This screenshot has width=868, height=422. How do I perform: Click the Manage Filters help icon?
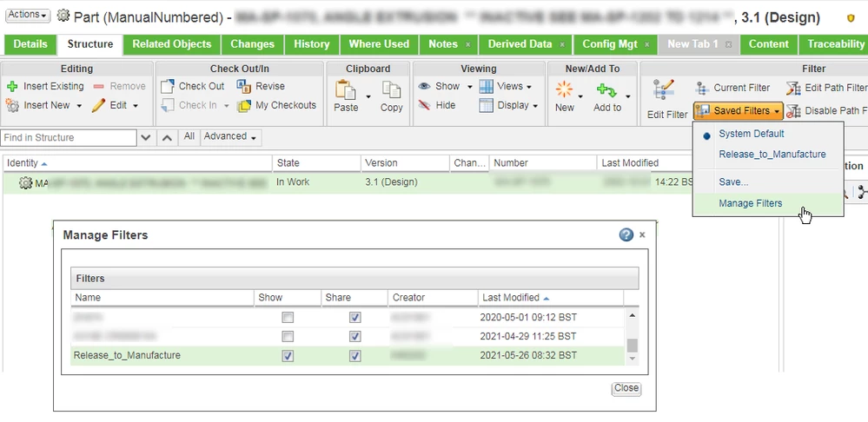(x=626, y=235)
